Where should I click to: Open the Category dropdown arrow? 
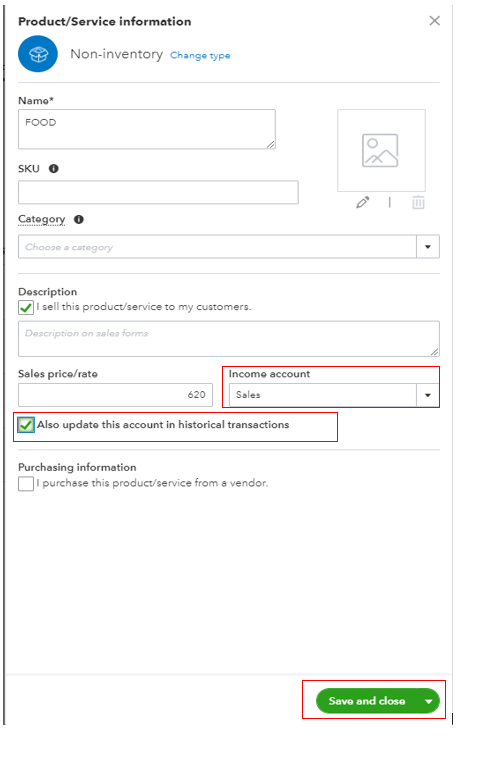coord(428,247)
